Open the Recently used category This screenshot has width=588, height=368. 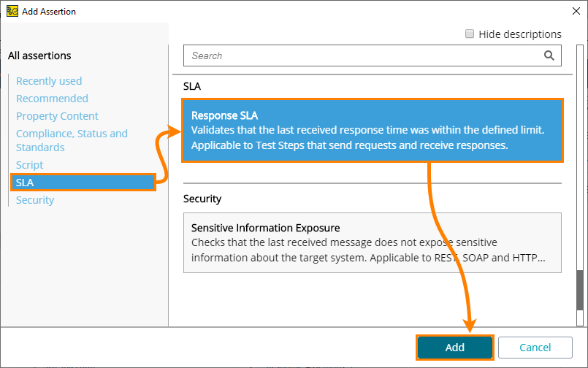(49, 81)
